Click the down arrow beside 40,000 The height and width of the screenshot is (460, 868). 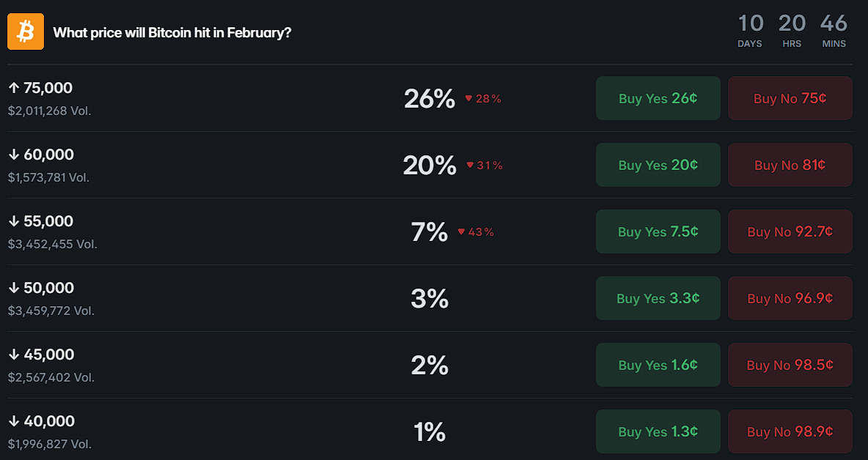[13, 420]
